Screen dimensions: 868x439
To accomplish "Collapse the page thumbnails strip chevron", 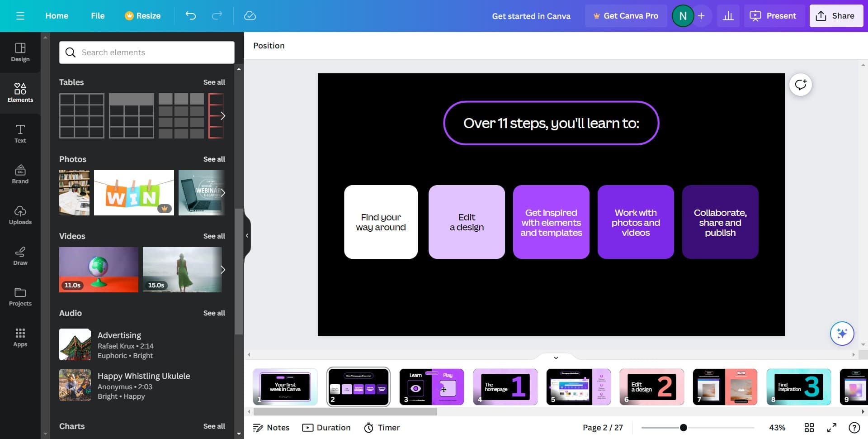I will [x=556, y=358].
